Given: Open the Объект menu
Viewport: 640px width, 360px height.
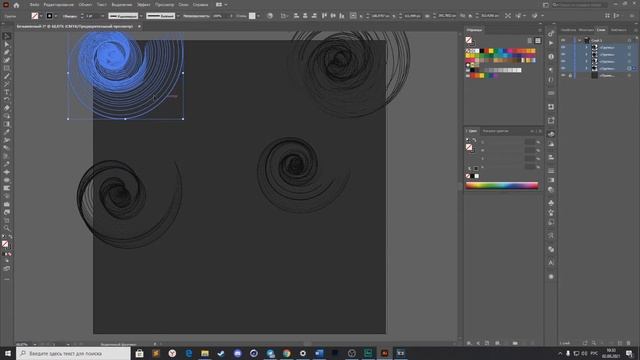Looking at the screenshot, I should [x=85, y=5].
